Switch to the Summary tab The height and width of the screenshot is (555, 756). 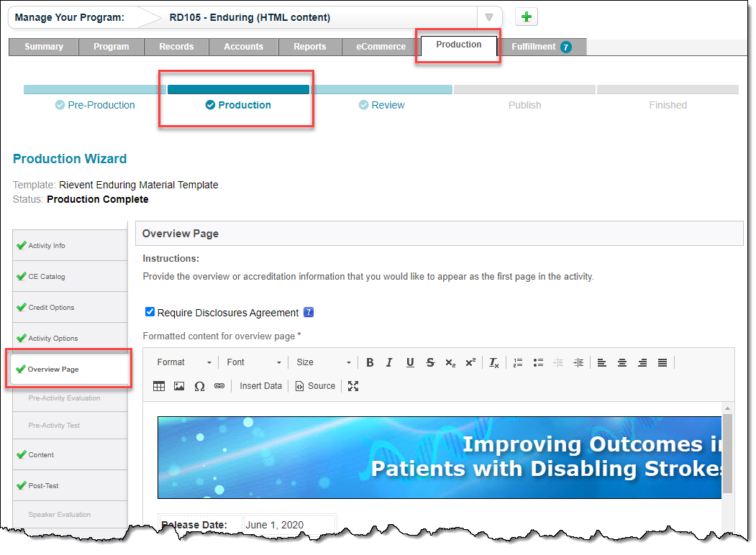tap(44, 47)
